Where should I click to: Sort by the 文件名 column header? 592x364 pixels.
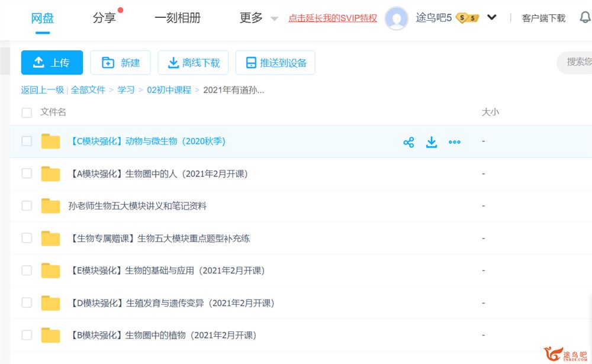point(53,112)
